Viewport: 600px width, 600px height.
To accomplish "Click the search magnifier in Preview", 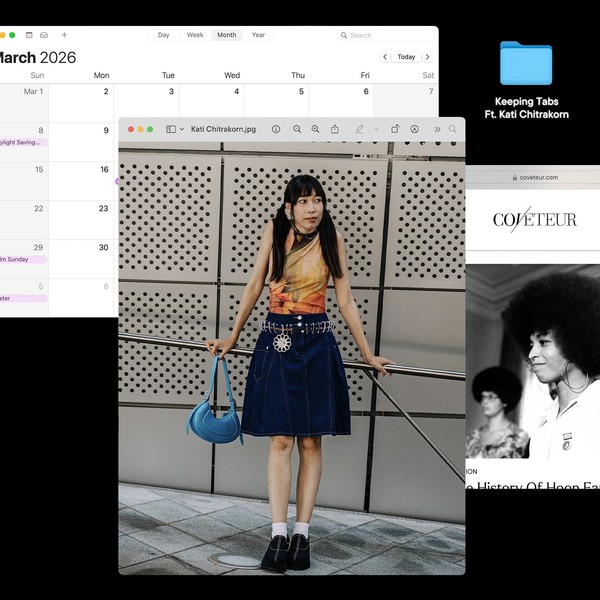I will (452, 129).
